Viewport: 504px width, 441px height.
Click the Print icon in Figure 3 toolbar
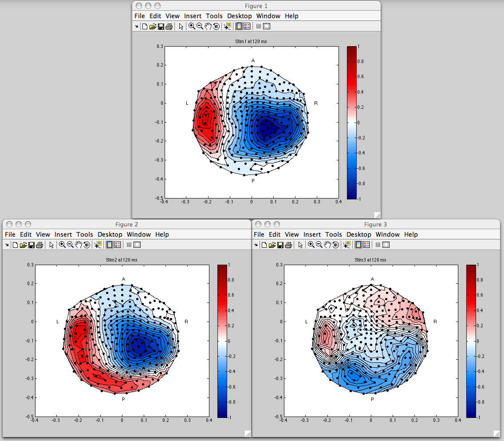pos(288,245)
